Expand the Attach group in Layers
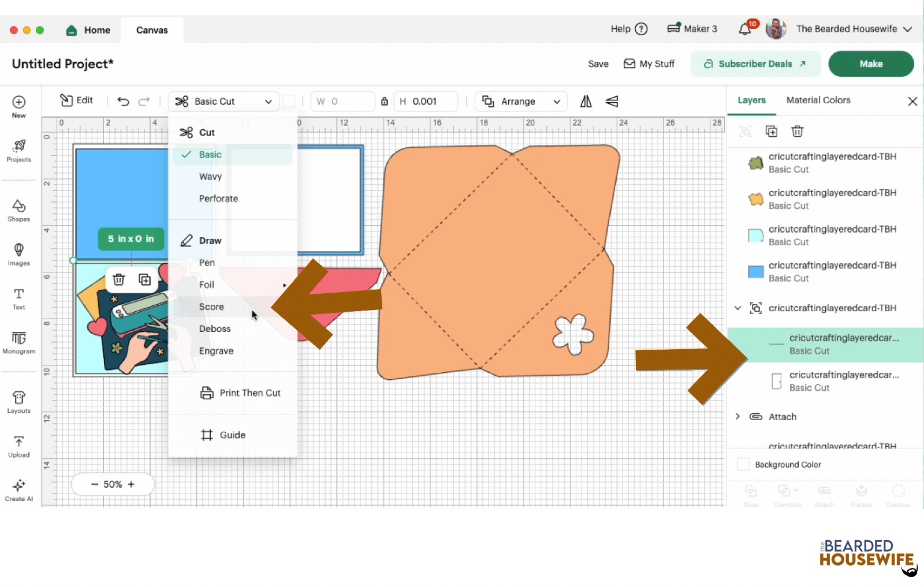This screenshot has width=924, height=587. (x=737, y=417)
